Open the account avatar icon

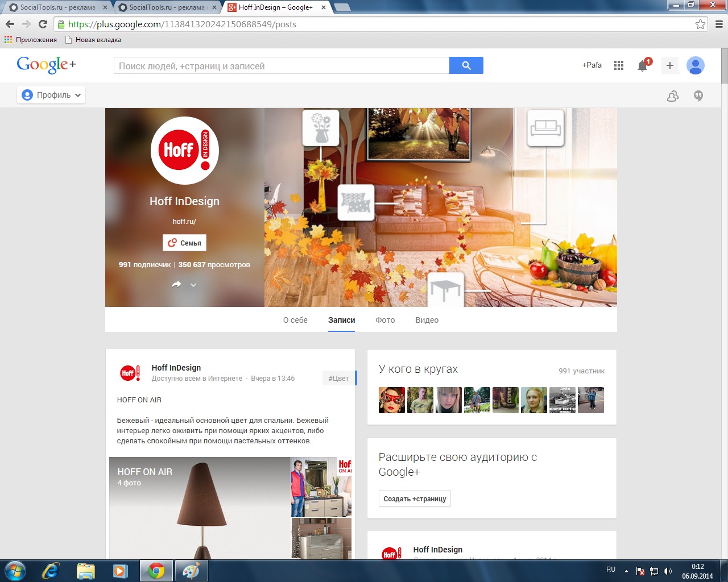[696, 65]
